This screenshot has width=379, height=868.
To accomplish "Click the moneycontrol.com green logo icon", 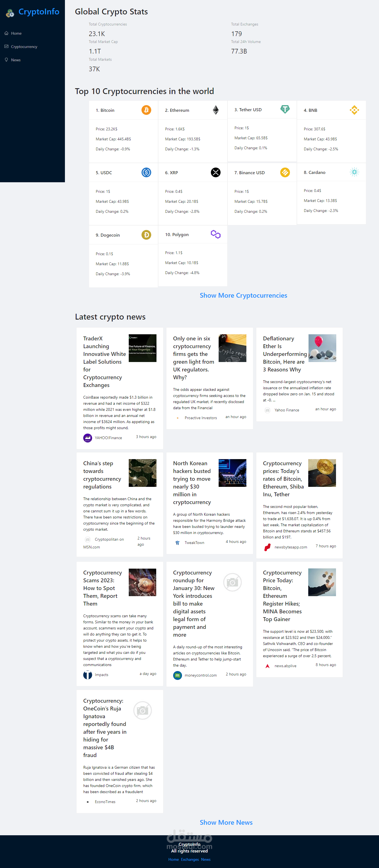I will tap(178, 675).
